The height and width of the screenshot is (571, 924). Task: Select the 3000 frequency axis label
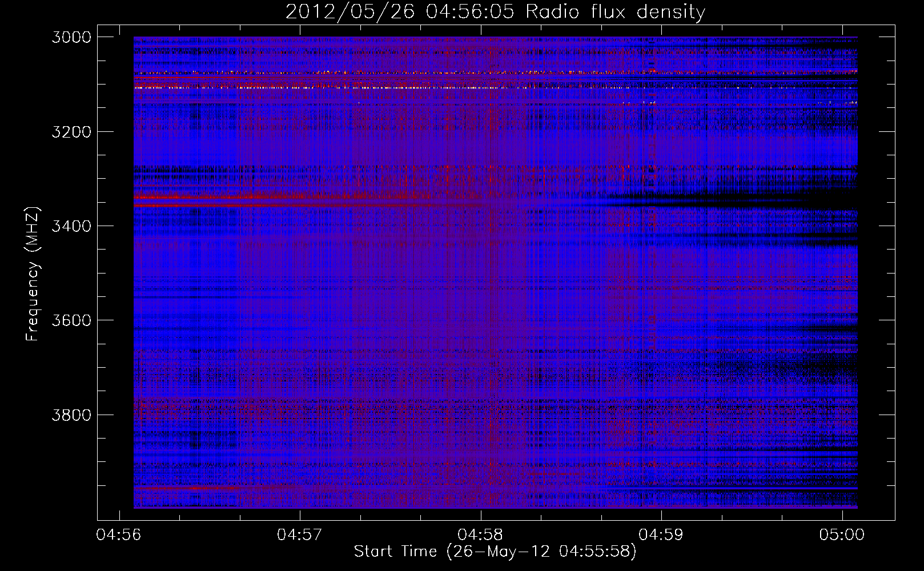pyautogui.click(x=71, y=37)
